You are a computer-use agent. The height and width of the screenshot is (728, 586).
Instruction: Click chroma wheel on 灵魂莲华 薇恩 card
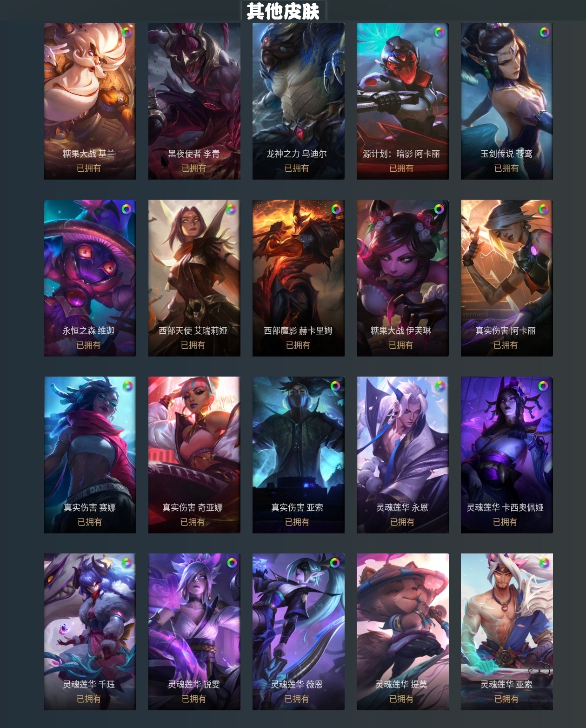click(x=335, y=563)
